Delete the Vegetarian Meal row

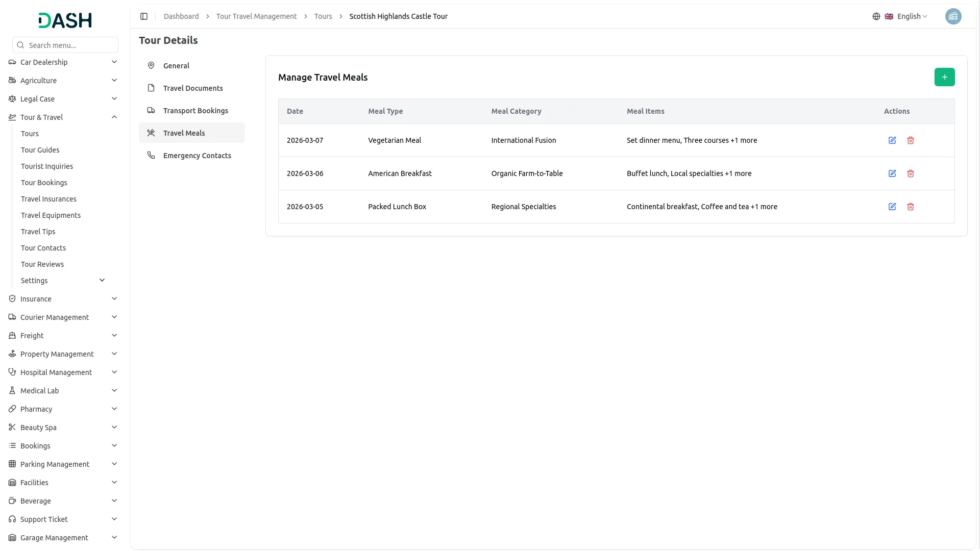(911, 140)
